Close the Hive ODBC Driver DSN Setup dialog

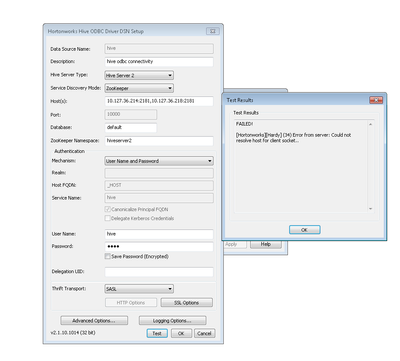[x=213, y=31]
